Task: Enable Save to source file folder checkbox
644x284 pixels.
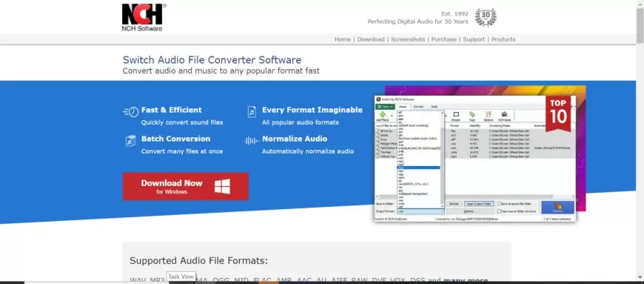Action: pos(499,203)
